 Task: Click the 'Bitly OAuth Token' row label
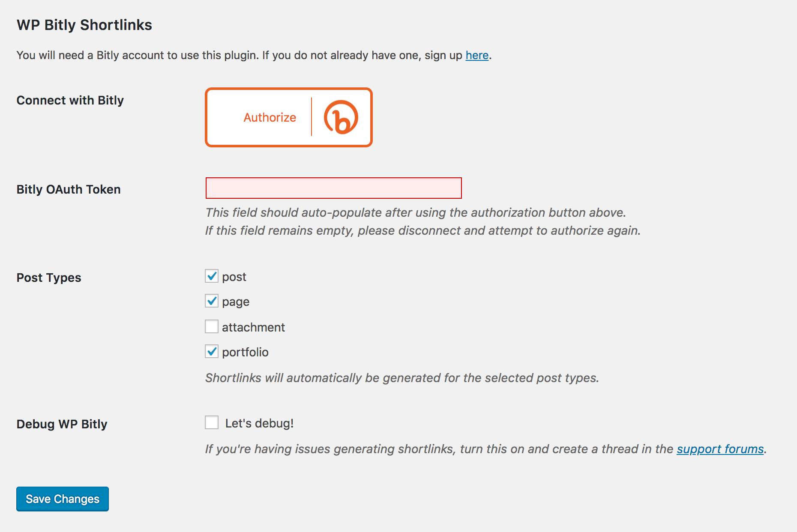[x=69, y=189]
